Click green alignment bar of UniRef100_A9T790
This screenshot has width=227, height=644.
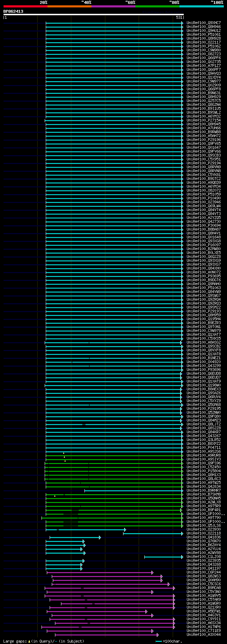pos(112,518)
